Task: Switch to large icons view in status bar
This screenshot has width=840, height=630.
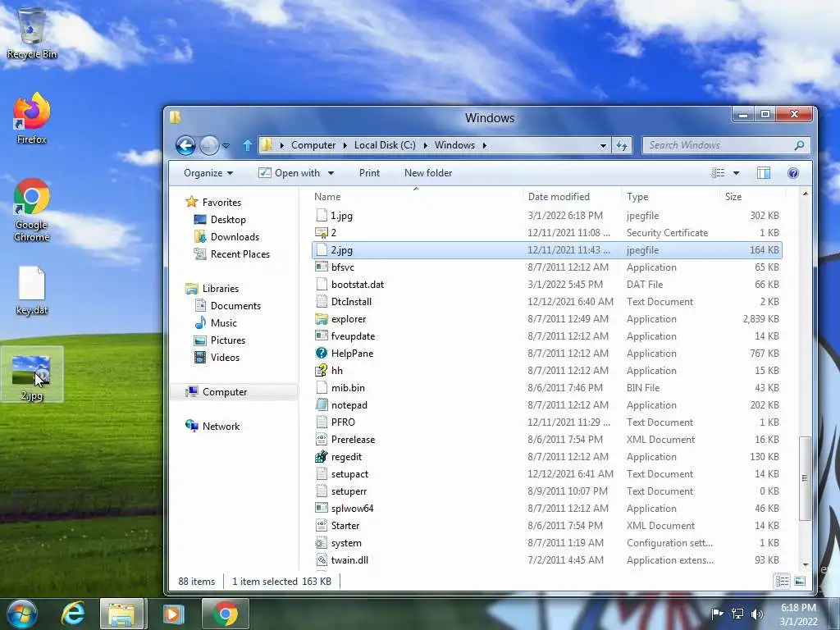Action: [800, 582]
